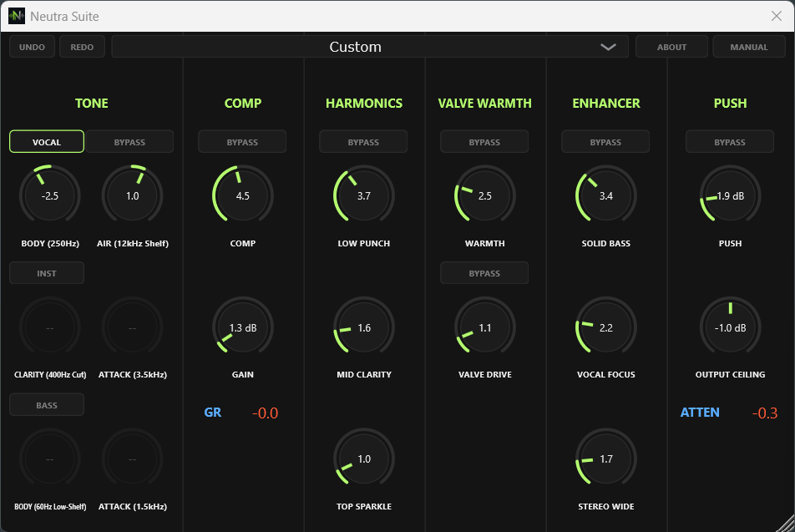Click the GR meter value -0.0

266,413
